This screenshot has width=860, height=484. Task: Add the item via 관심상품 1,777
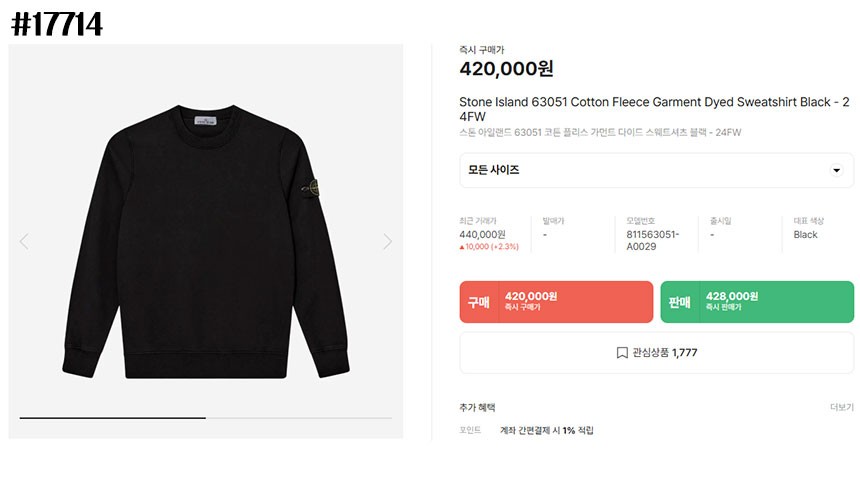(x=657, y=353)
